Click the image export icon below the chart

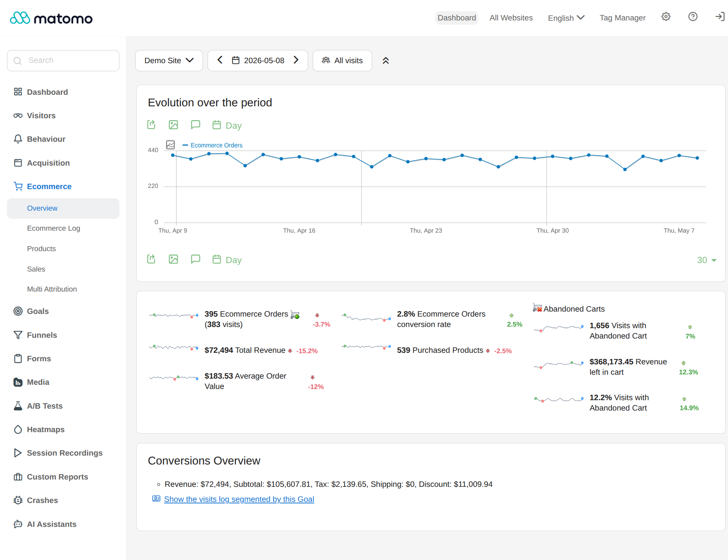click(173, 259)
